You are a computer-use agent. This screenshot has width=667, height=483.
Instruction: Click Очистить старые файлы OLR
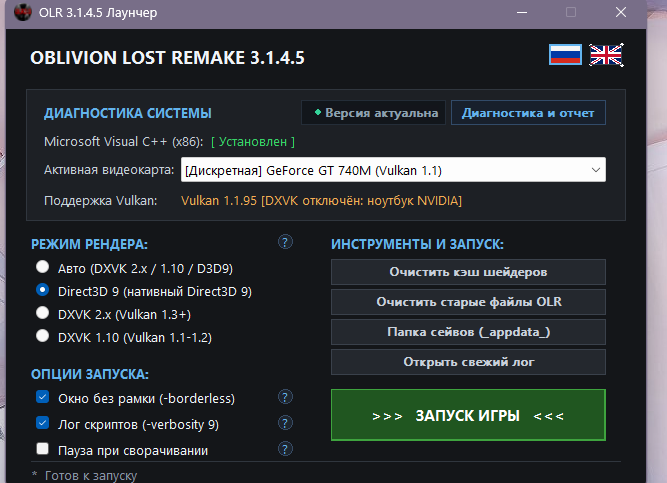[x=468, y=302]
